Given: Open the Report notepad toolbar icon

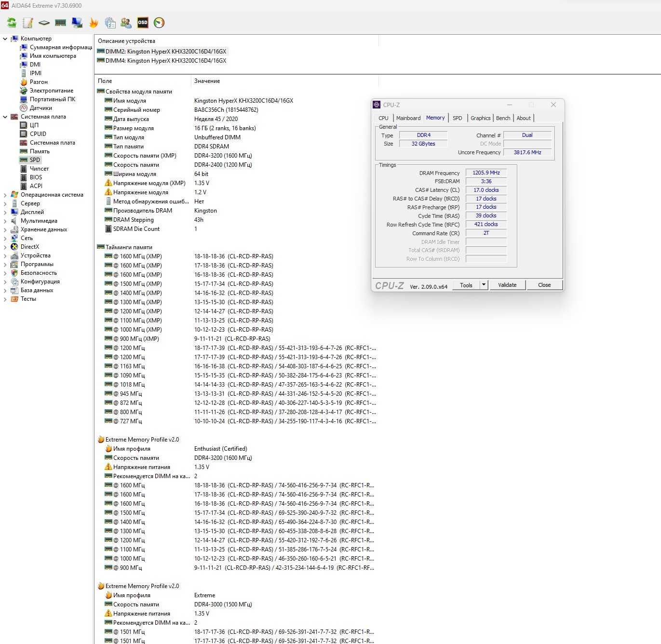Looking at the screenshot, I should (28, 23).
